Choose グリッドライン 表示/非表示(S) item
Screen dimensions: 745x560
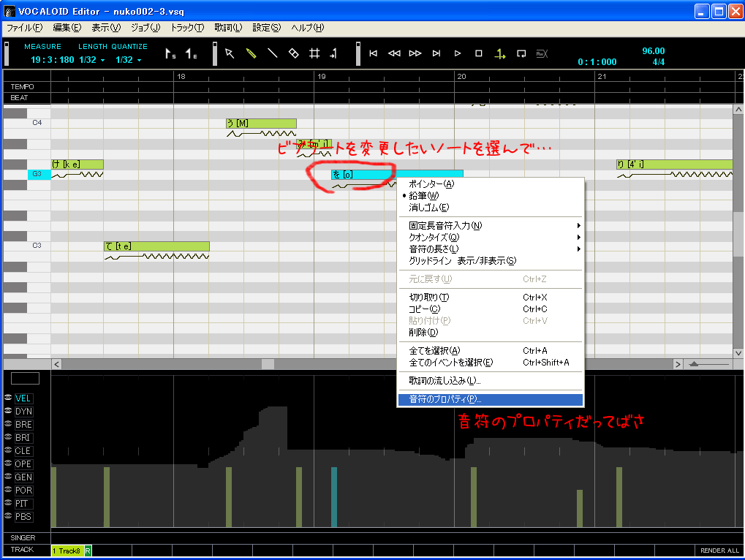[491, 261]
